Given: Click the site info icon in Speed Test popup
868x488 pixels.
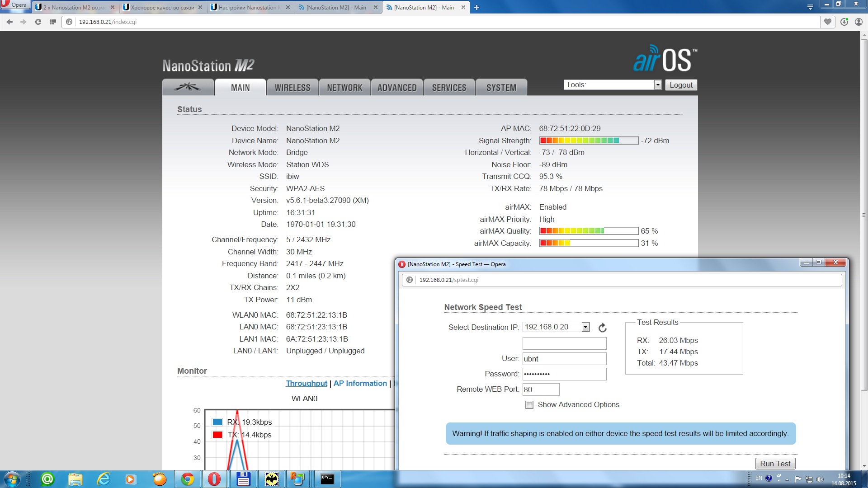Looking at the screenshot, I should pyautogui.click(x=409, y=280).
